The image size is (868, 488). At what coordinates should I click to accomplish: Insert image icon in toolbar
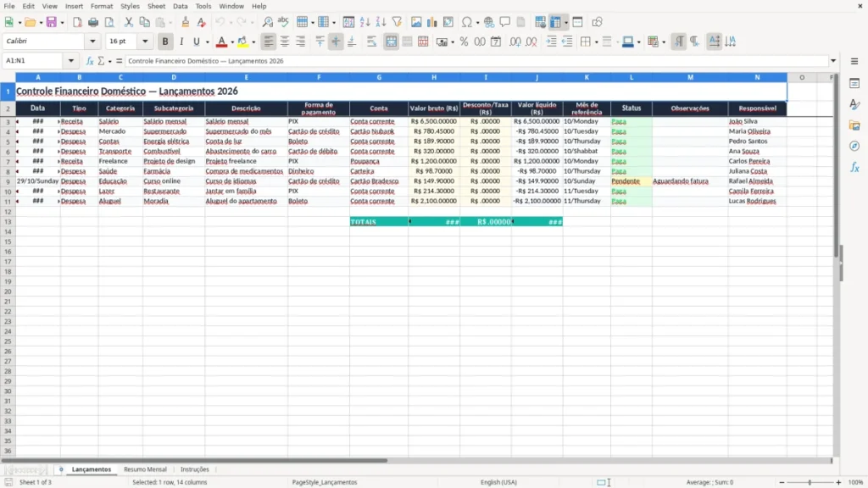416,22
